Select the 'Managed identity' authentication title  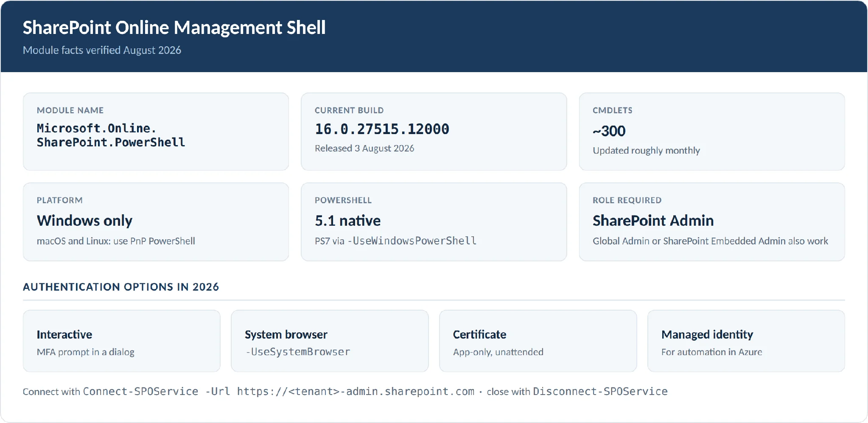(707, 335)
